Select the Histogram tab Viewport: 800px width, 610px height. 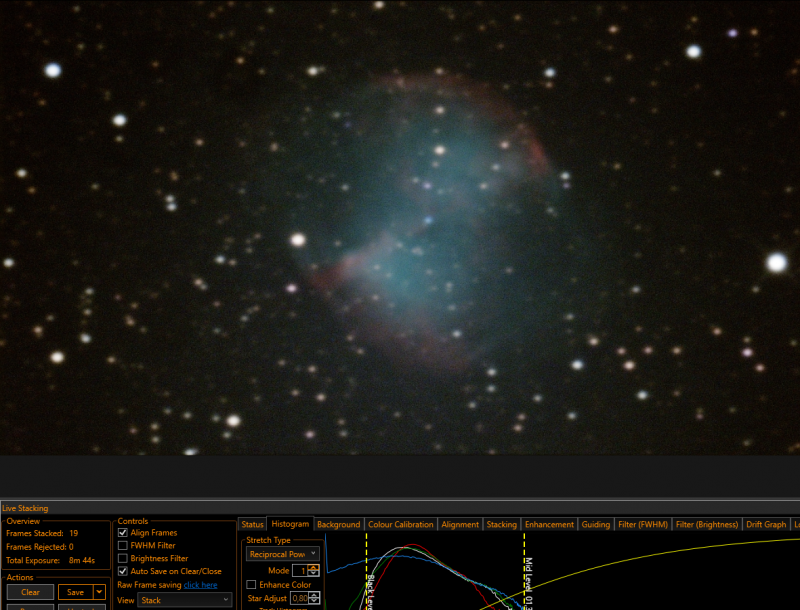pyautogui.click(x=290, y=524)
